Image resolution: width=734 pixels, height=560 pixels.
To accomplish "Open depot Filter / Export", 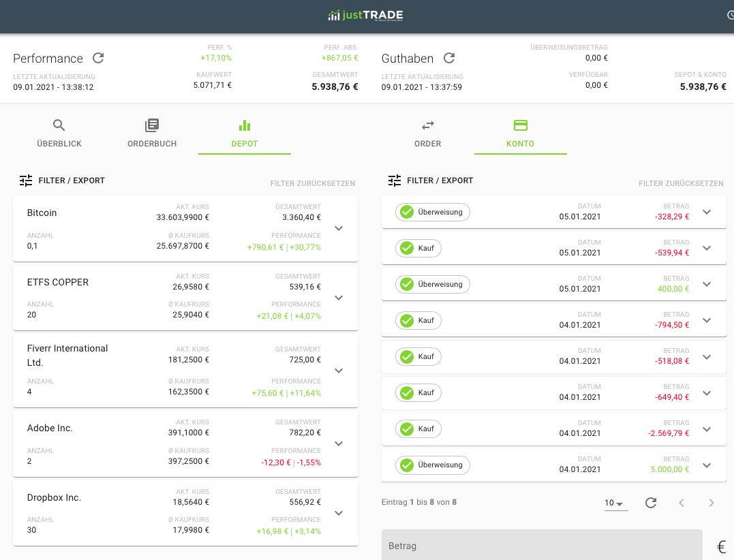I will [x=62, y=181].
